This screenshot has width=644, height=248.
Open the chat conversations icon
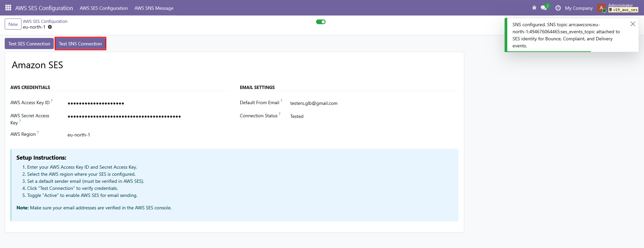544,8
